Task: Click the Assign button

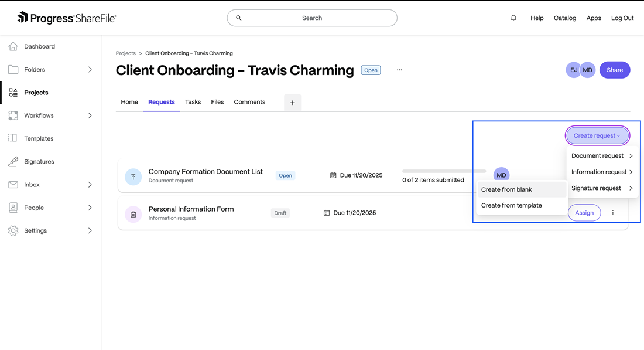Action: tap(584, 213)
